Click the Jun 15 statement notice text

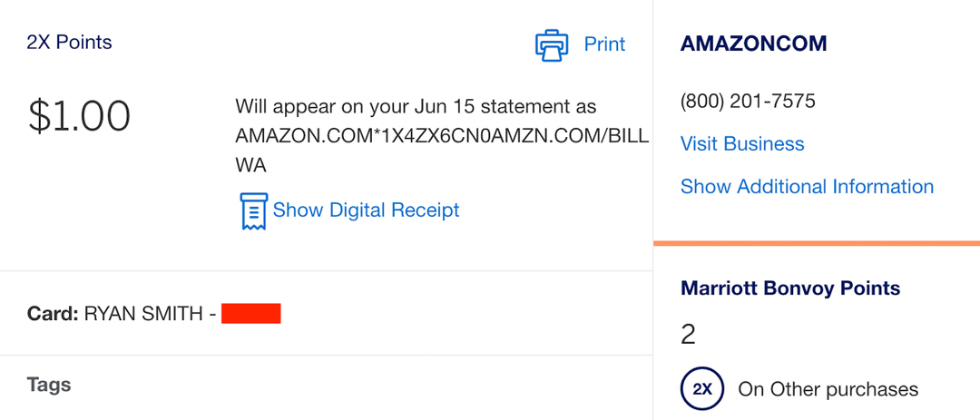(416, 106)
